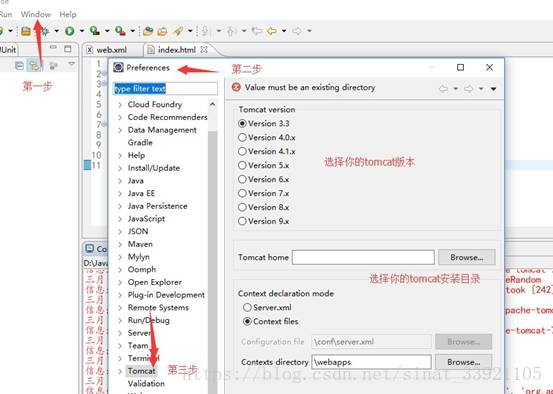Select Tomcat Version 6.x
Screen dimensions: 553x394
coord(264,179)
